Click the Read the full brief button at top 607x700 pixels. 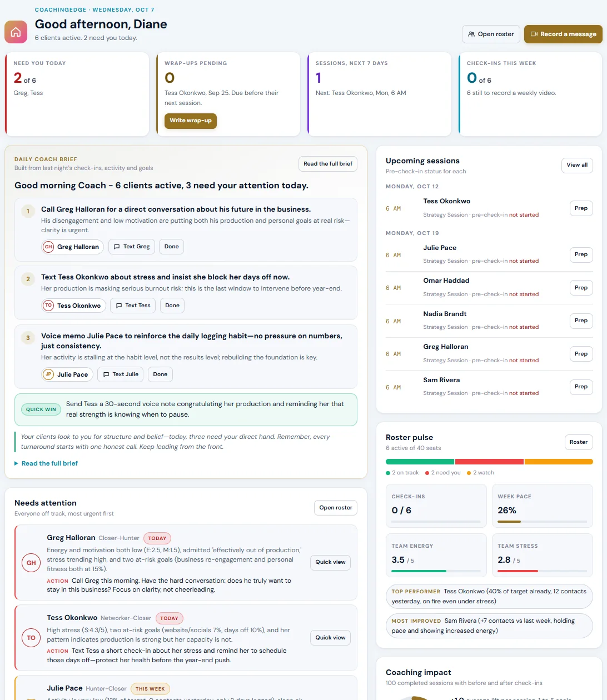tap(327, 164)
